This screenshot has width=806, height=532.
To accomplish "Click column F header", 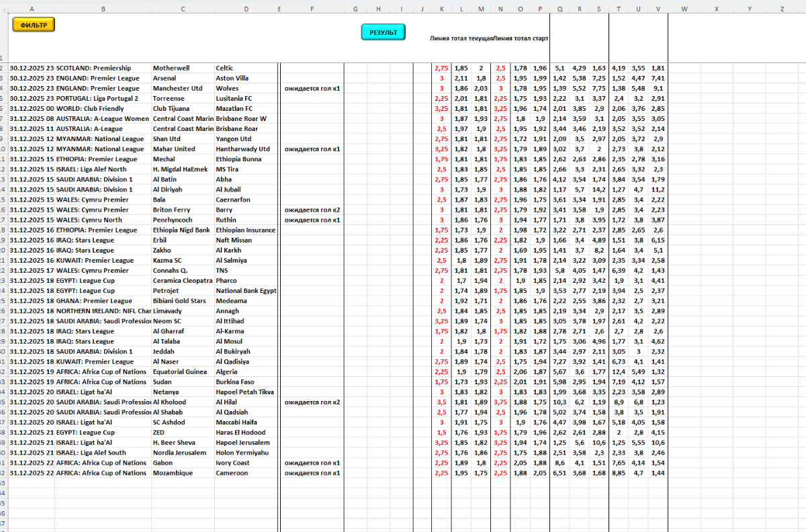I will [312, 9].
